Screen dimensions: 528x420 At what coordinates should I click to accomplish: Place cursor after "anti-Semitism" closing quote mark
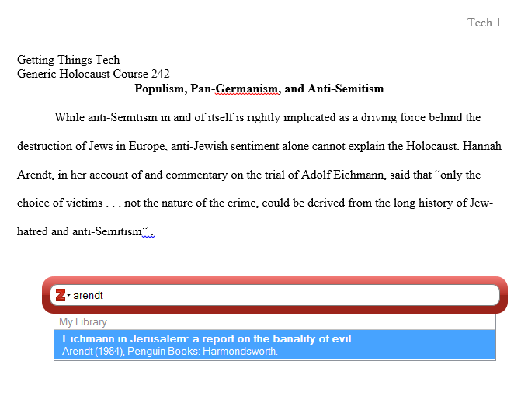point(148,231)
